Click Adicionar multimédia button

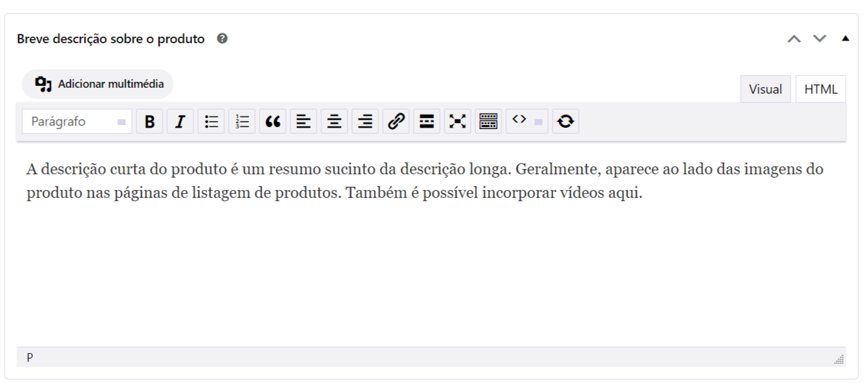coord(98,84)
